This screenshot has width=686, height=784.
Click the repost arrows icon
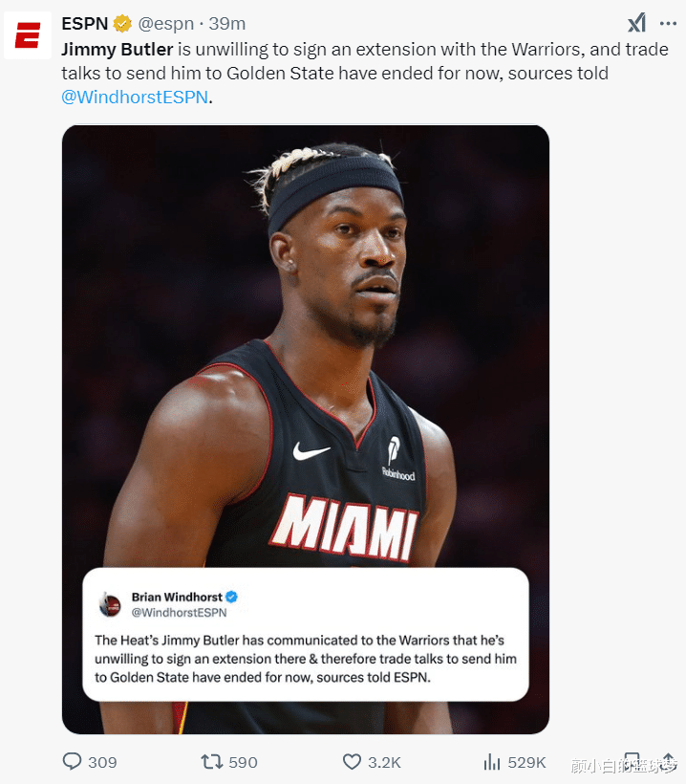(211, 761)
